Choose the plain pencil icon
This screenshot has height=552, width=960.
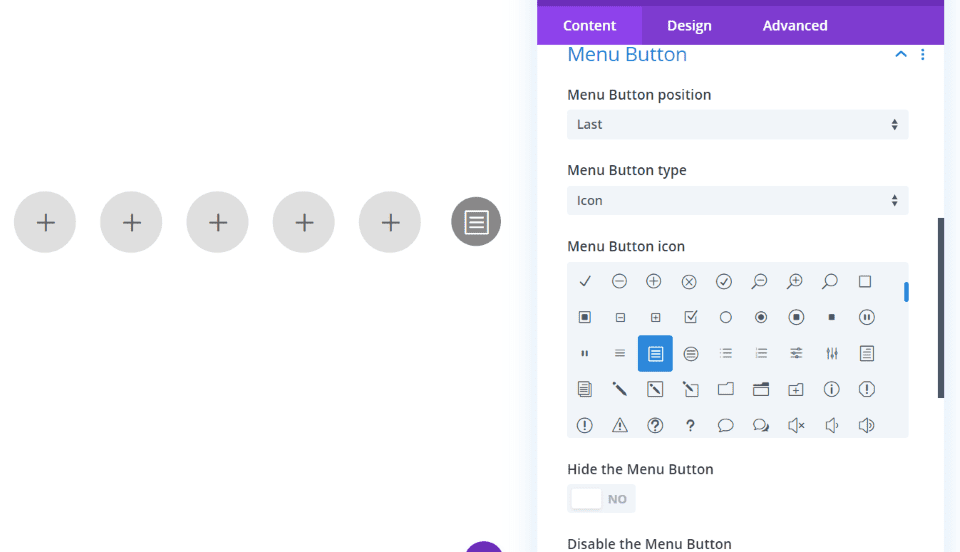[x=620, y=389]
